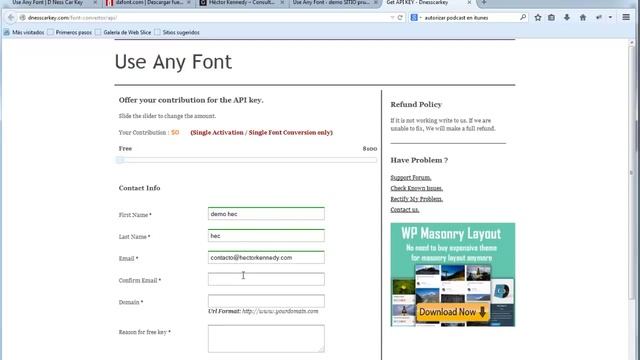
Task: Click the contribution slider handle at Free
Action: (120, 160)
